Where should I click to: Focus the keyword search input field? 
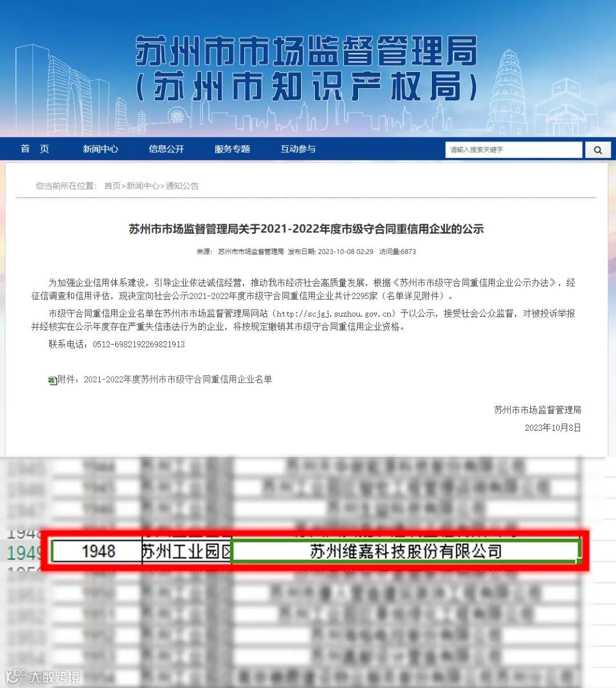[513, 150]
